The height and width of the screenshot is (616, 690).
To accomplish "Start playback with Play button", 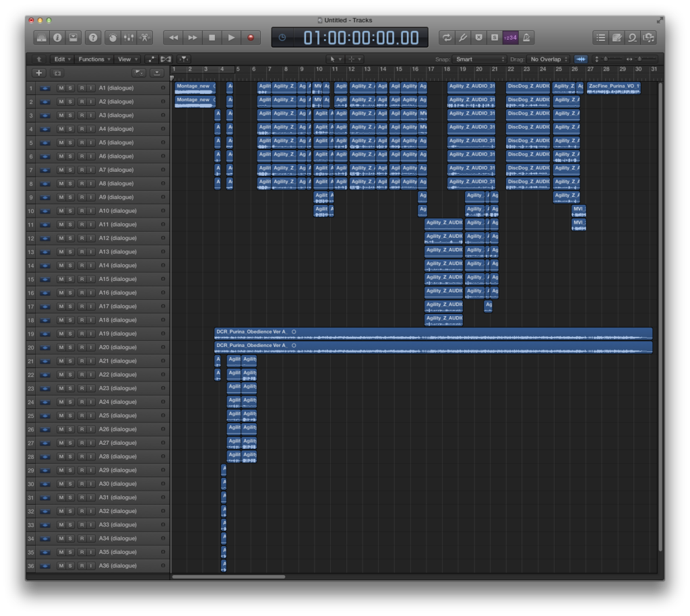I will click(x=232, y=38).
